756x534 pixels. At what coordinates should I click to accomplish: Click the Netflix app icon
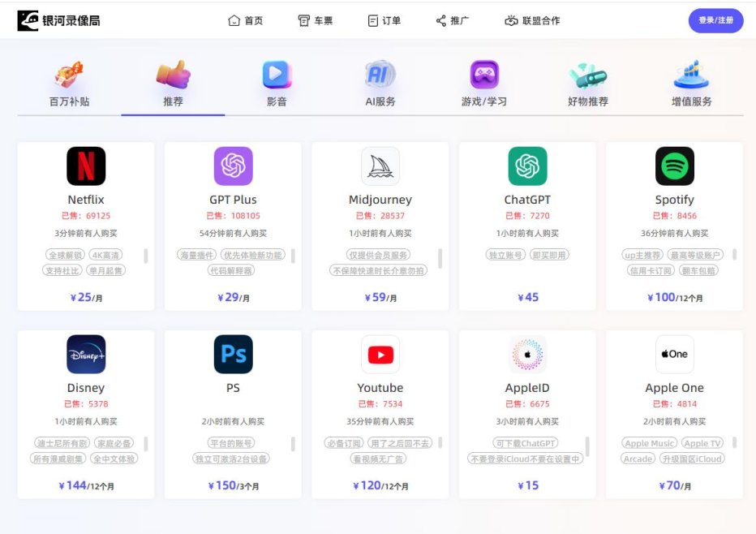86,166
